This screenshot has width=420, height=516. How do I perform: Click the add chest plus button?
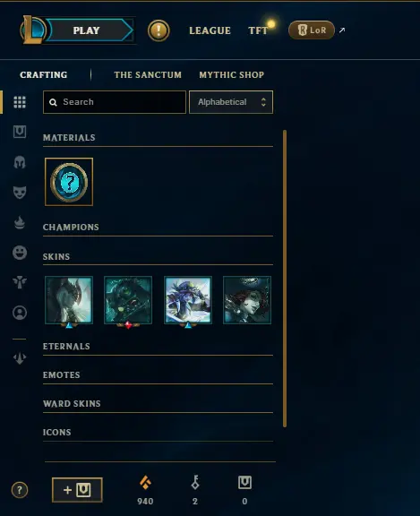pyautogui.click(x=77, y=490)
